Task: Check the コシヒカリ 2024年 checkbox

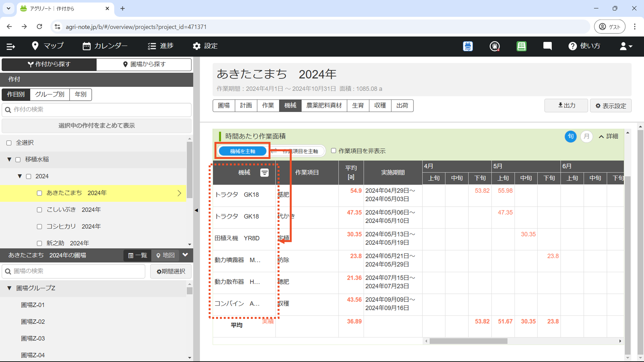Action: pyautogui.click(x=39, y=227)
